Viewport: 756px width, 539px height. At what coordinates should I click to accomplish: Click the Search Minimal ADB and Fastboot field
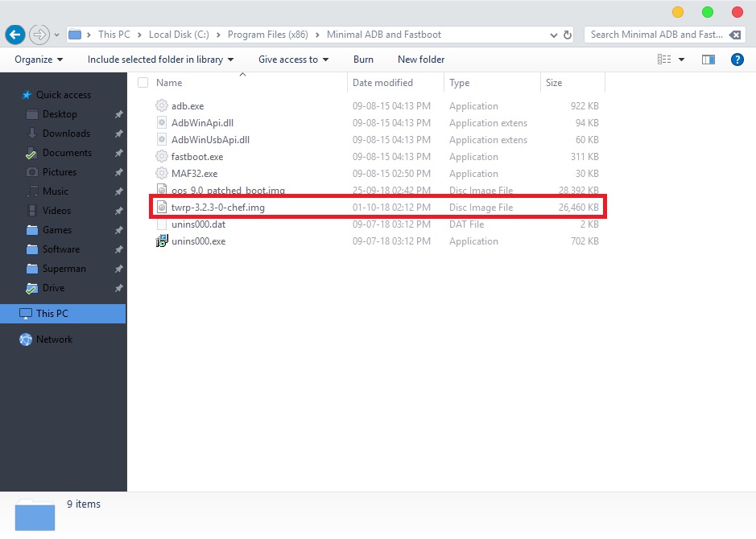click(x=656, y=35)
